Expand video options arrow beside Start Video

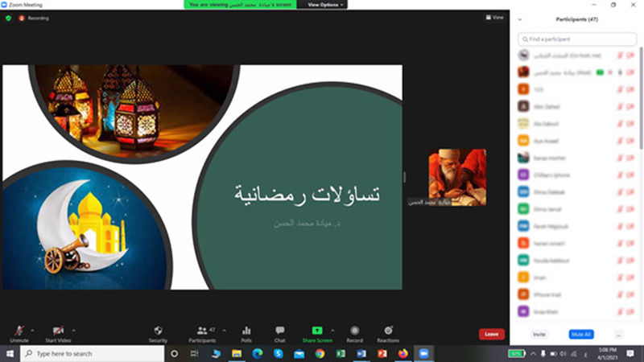click(x=73, y=330)
